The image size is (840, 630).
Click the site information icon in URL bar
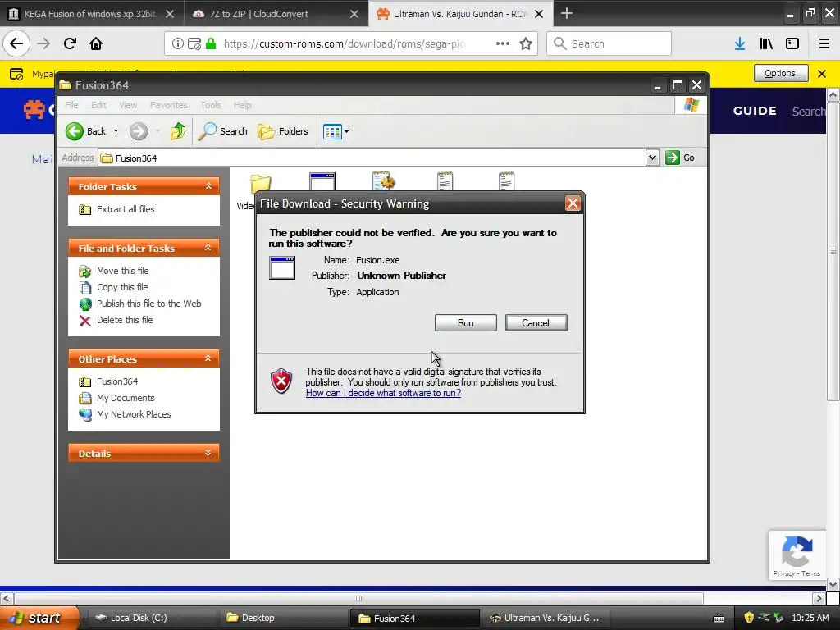point(177,43)
